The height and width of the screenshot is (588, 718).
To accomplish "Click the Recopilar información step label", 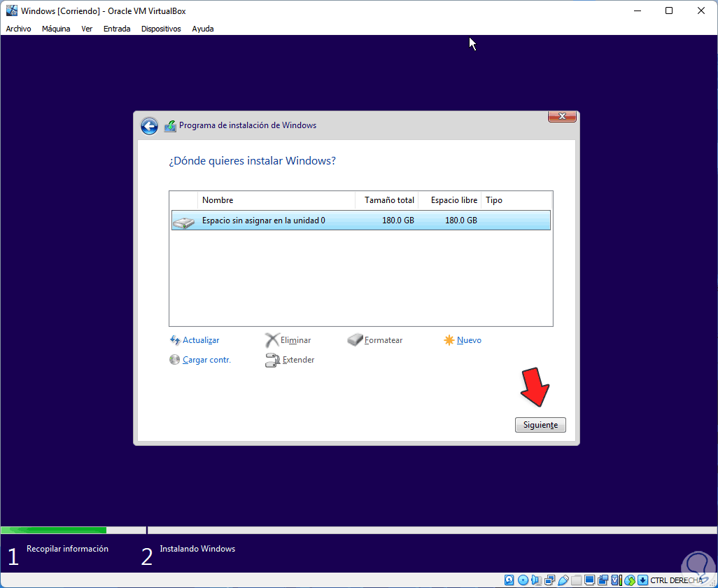I will (67, 549).
